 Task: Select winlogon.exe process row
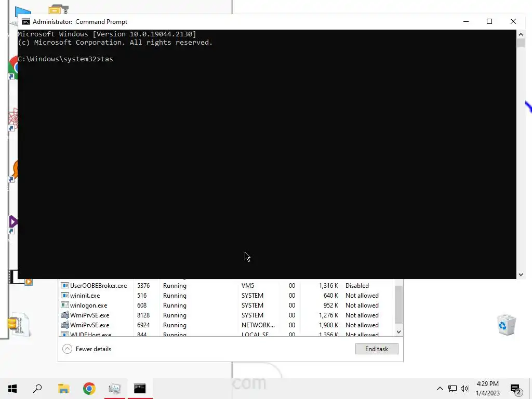227,305
